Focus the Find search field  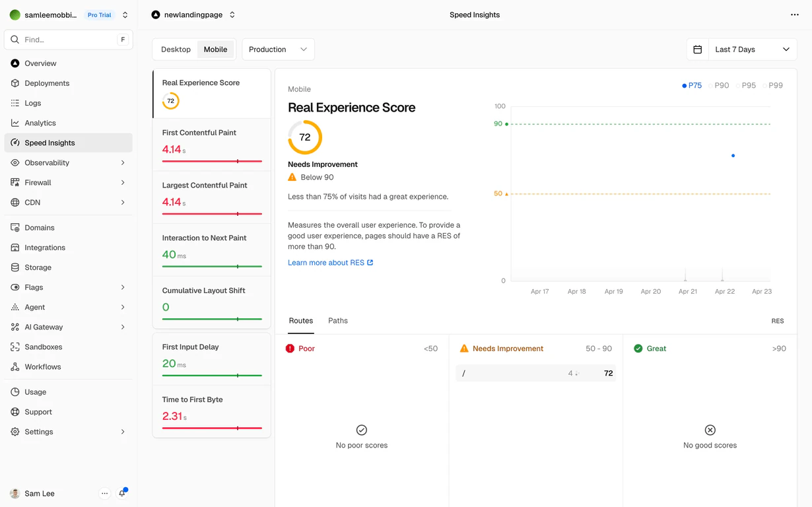(69, 40)
